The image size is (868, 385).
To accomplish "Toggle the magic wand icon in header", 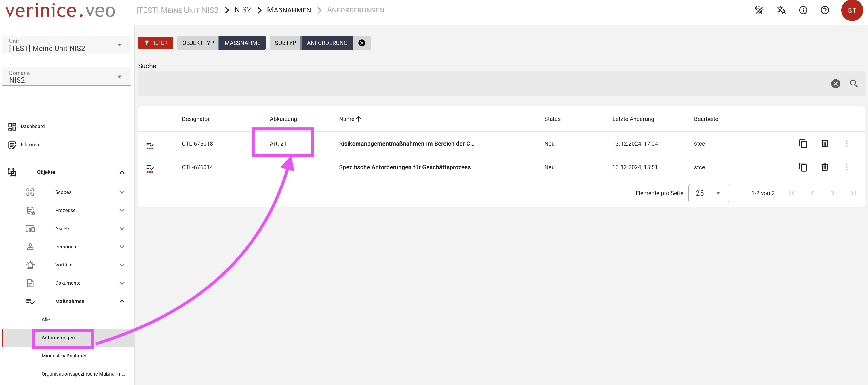I will click(759, 10).
